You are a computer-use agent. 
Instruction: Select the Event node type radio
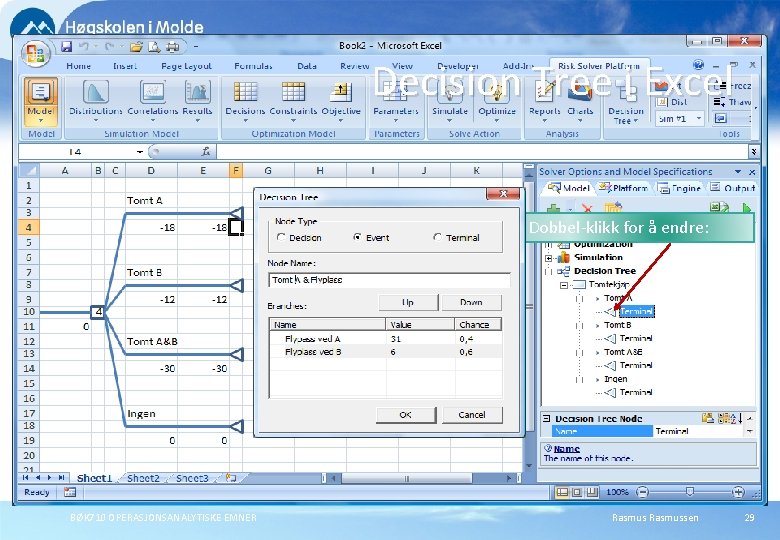tap(357, 237)
